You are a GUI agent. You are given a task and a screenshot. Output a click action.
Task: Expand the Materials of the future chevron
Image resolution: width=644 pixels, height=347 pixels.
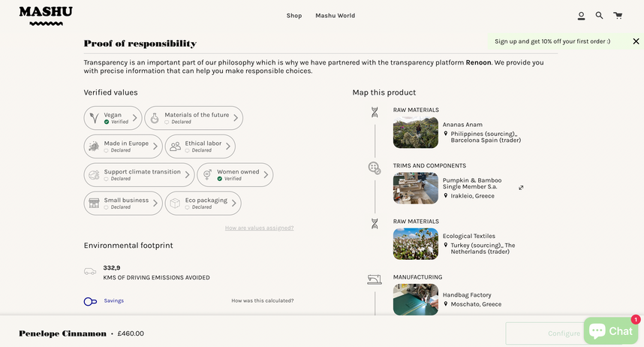click(236, 118)
